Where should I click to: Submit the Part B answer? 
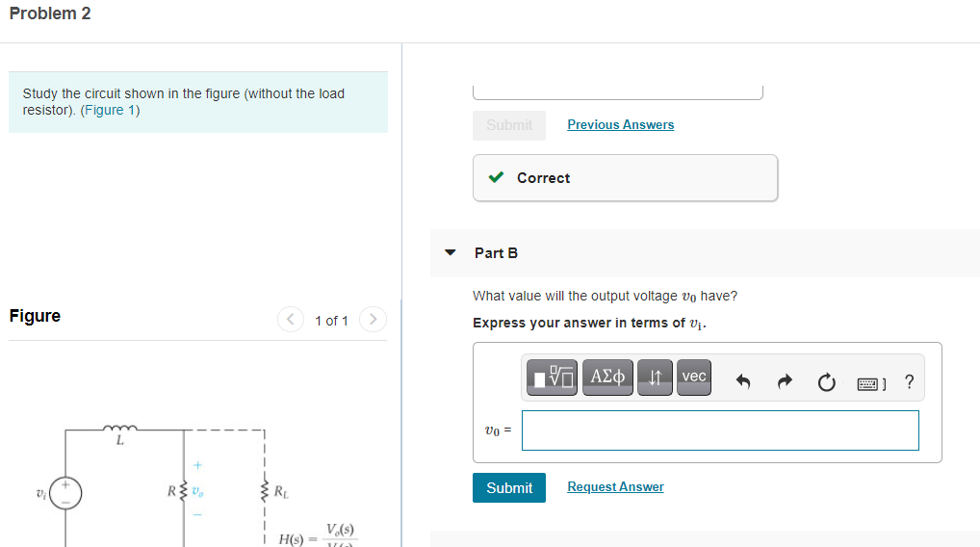pos(508,487)
